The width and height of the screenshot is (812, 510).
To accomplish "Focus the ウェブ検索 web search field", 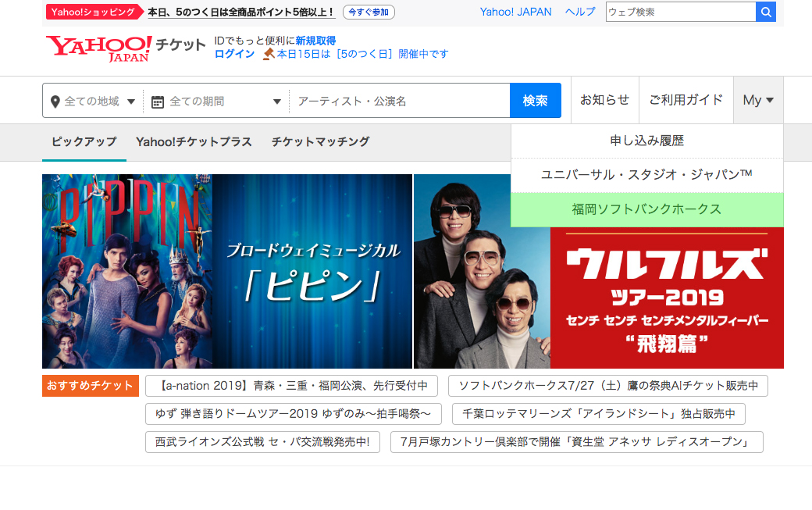I will [x=681, y=12].
